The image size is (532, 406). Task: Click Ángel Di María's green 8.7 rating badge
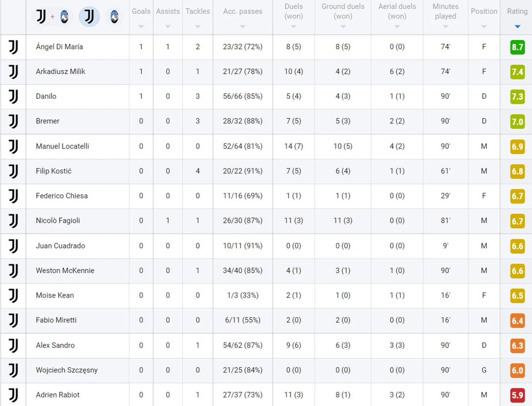[x=517, y=47]
